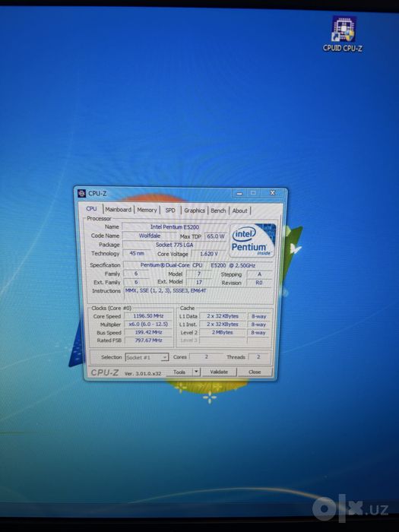This screenshot has height=532, width=399.
Task: Open the SPD tab
Action: 170,211
